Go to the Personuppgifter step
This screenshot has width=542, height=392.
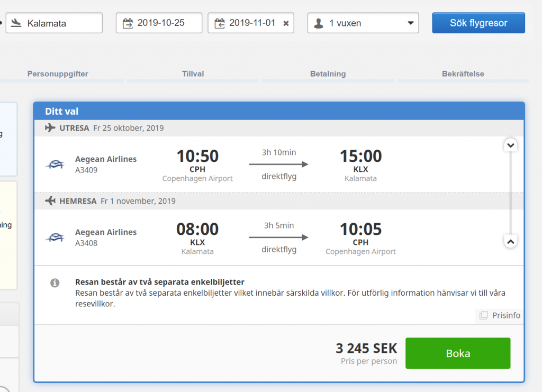click(58, 74)
